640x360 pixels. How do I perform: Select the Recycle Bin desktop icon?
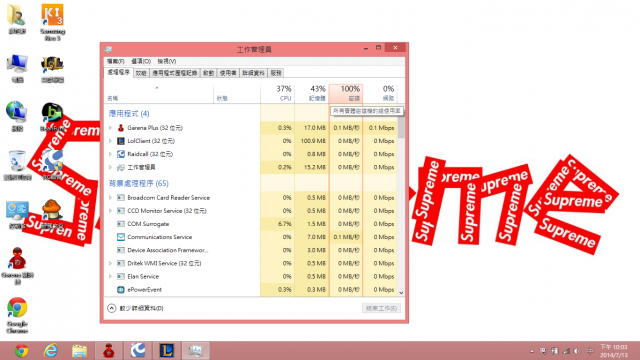click(x=17, y=165)
